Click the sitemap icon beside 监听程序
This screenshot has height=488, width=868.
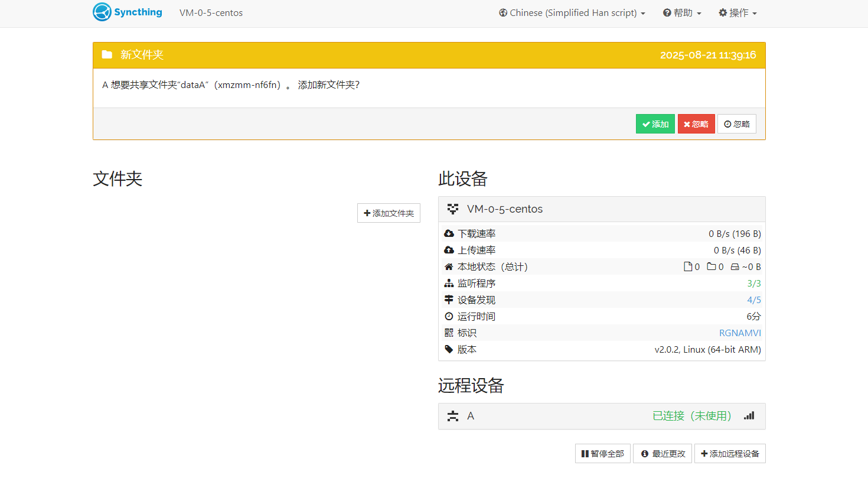click(x=449, y=283)
